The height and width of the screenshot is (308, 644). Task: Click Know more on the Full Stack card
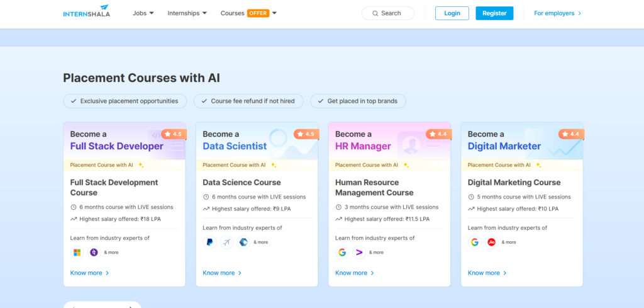point(89,273)
